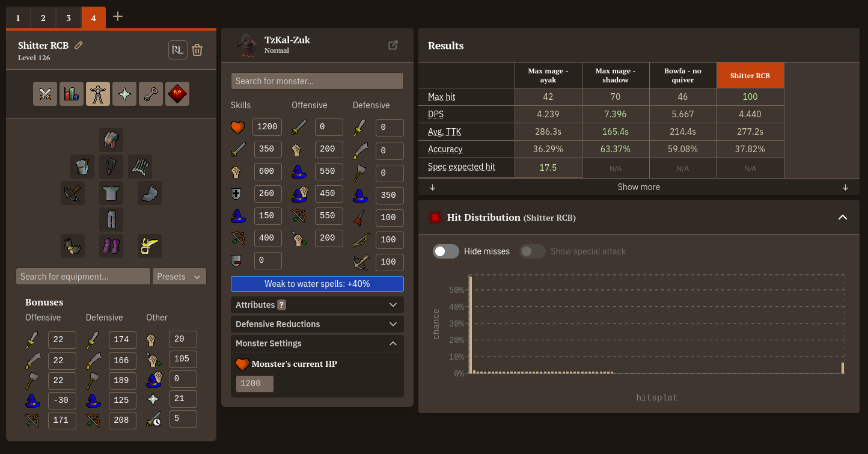Click the other bonus field showing 105
Viewport: 868px width, 454px height.
(x=183, y=359)
